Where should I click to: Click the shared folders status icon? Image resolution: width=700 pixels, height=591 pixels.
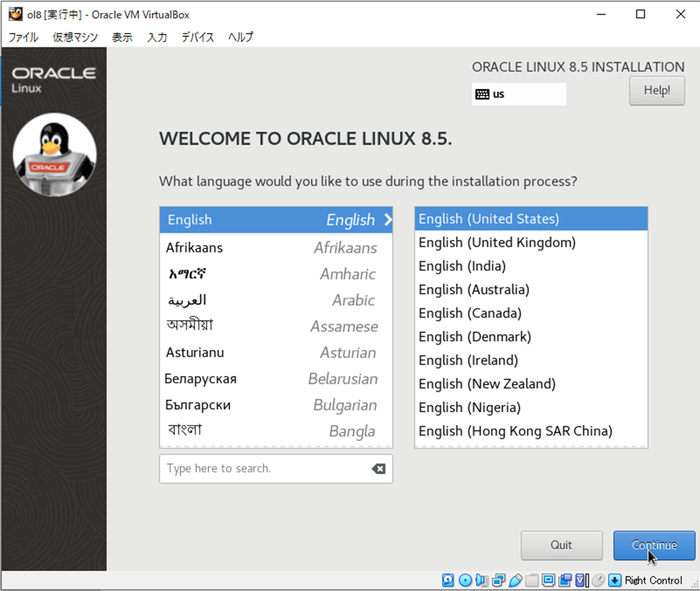coord(532,580)
